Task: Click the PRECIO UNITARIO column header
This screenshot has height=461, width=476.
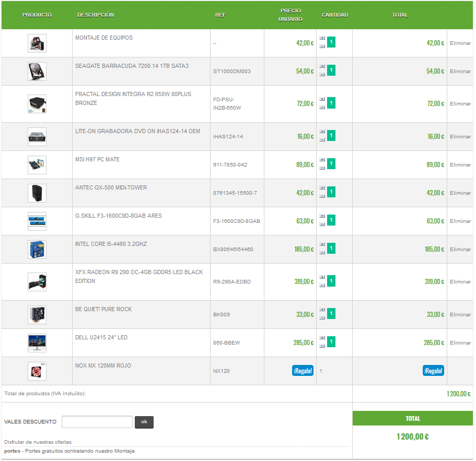Action: [291, 15]
